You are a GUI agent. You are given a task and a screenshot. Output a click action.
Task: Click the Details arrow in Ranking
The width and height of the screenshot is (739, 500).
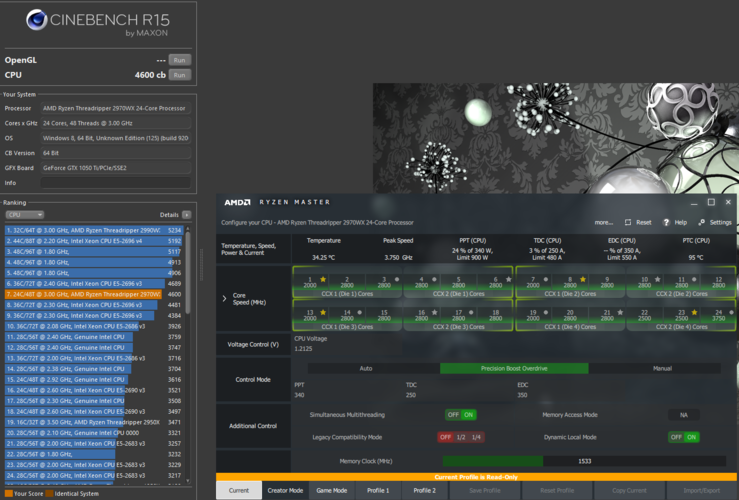(187, 215)
